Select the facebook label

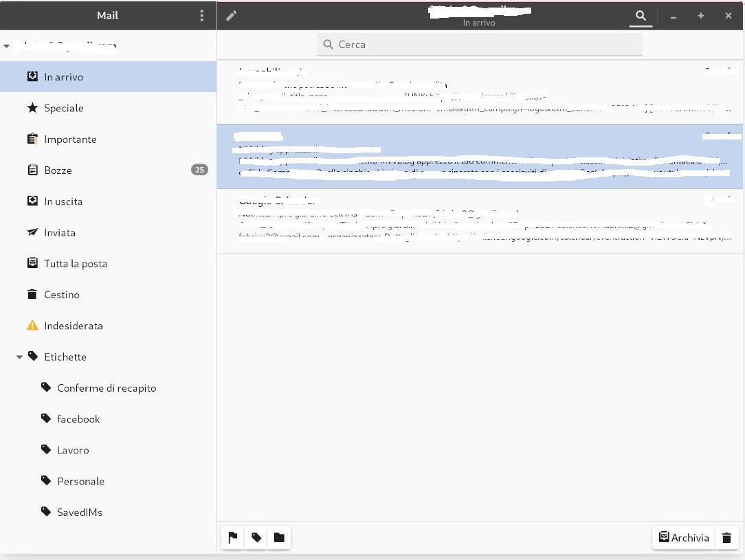coord(78,419)
